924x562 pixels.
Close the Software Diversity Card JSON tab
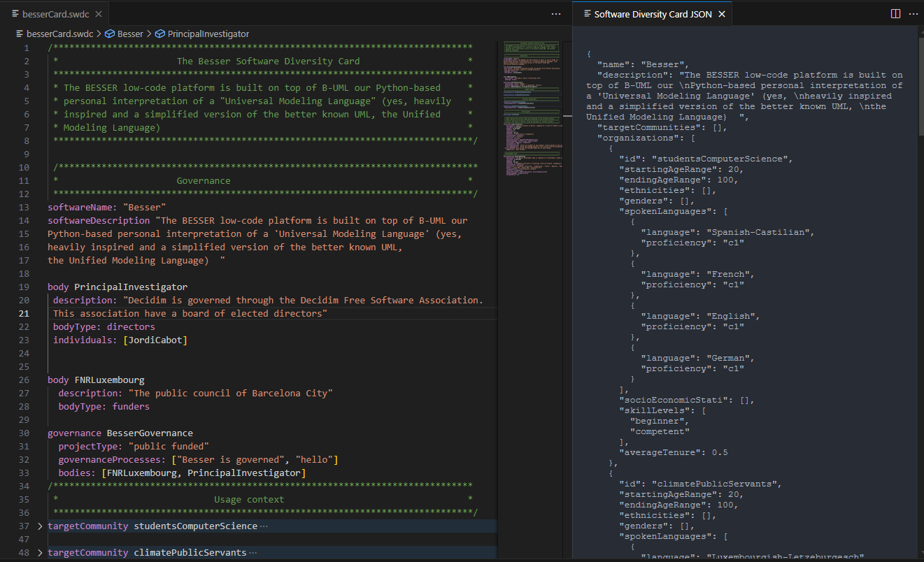point(722,14)
